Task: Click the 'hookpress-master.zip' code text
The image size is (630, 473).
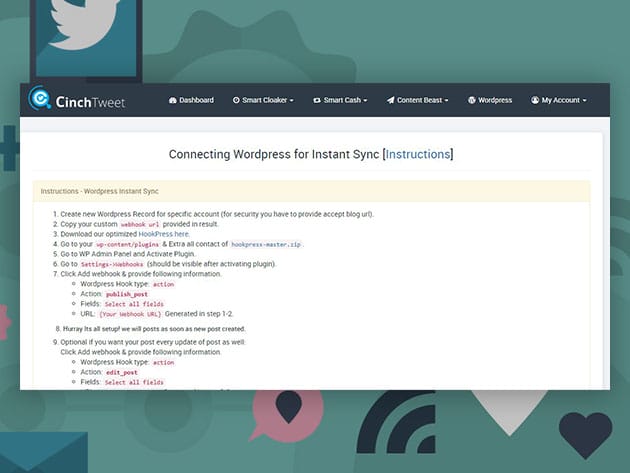Action: click(x=265, y=244)
